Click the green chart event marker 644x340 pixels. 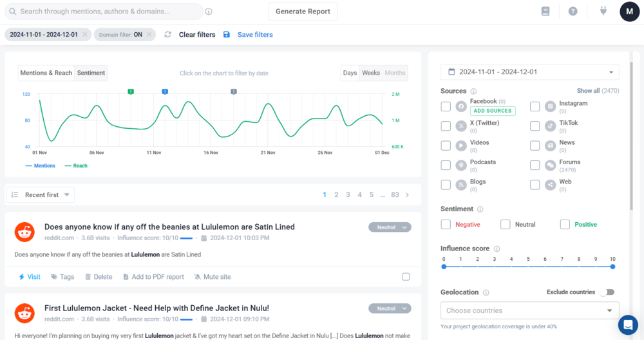pyautogui.click(x=131, y=91)
